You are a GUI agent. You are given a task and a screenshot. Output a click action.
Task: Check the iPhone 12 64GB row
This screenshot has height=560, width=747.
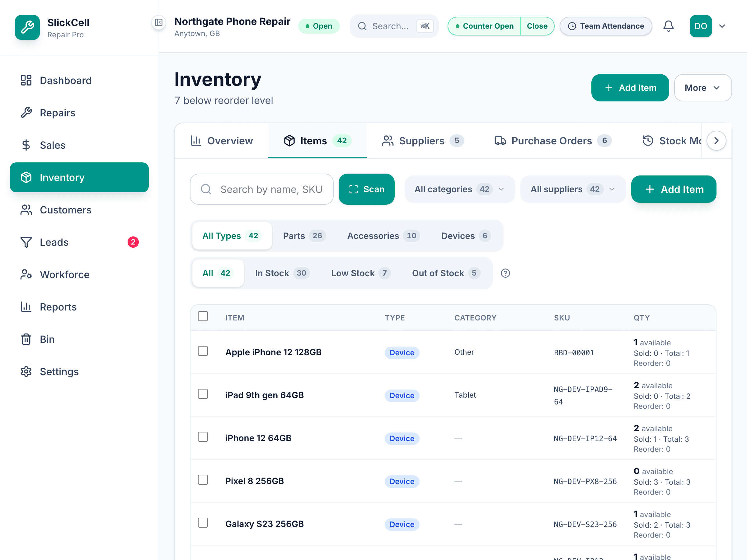pos(203,437)
